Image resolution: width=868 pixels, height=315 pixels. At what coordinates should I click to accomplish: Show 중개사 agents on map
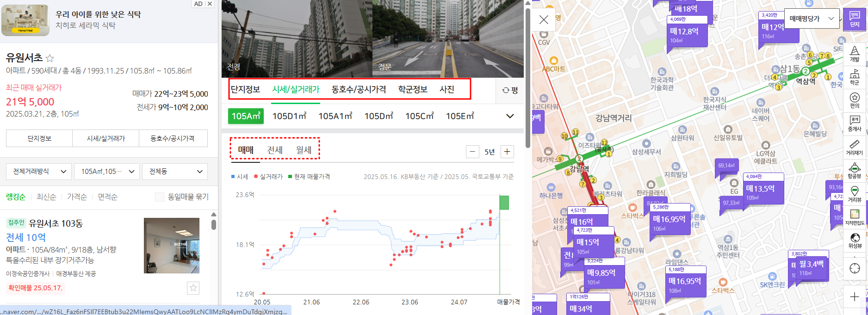point(855,124)
